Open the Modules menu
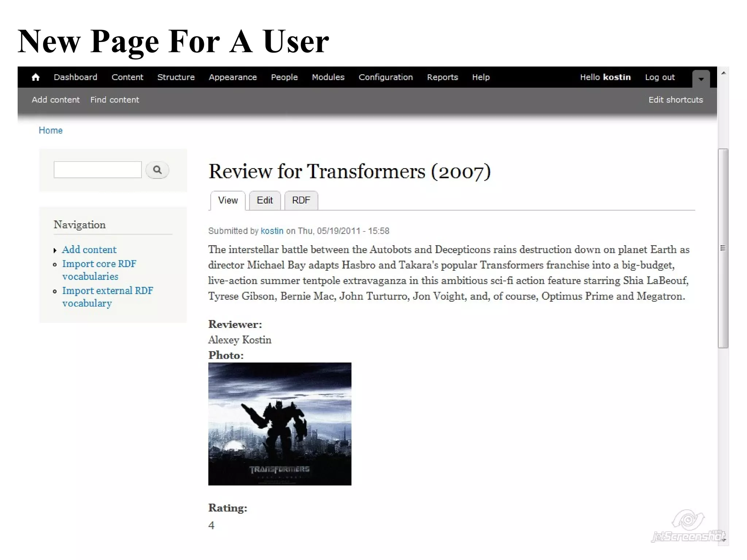 [328, 77]
